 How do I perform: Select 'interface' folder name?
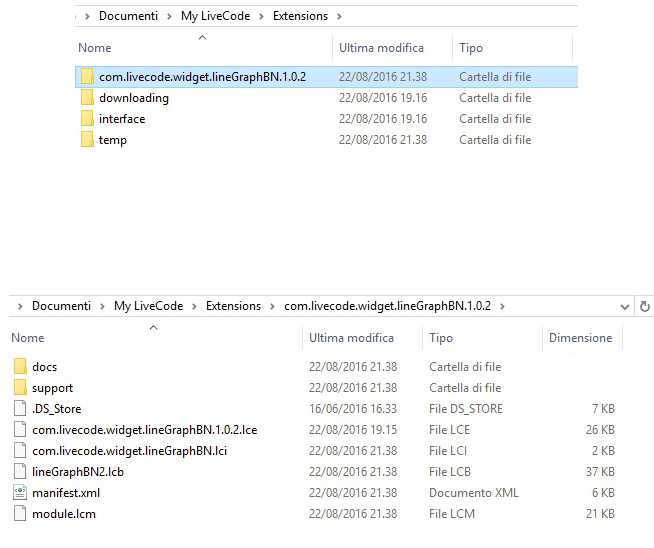pyautogui.click(x=122, y=119)
